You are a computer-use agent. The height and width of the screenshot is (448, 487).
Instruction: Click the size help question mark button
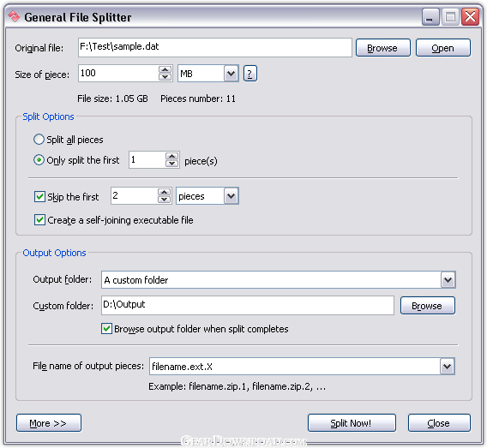click(x=250, y=74)
